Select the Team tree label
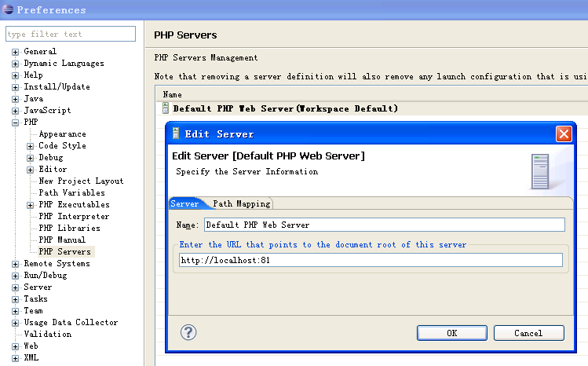This screenshot has height=366, width=588. point(33,310)
